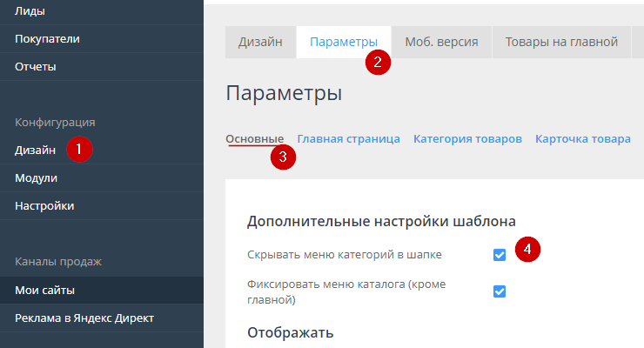Switch to the Параметры tab

point(344,42)
